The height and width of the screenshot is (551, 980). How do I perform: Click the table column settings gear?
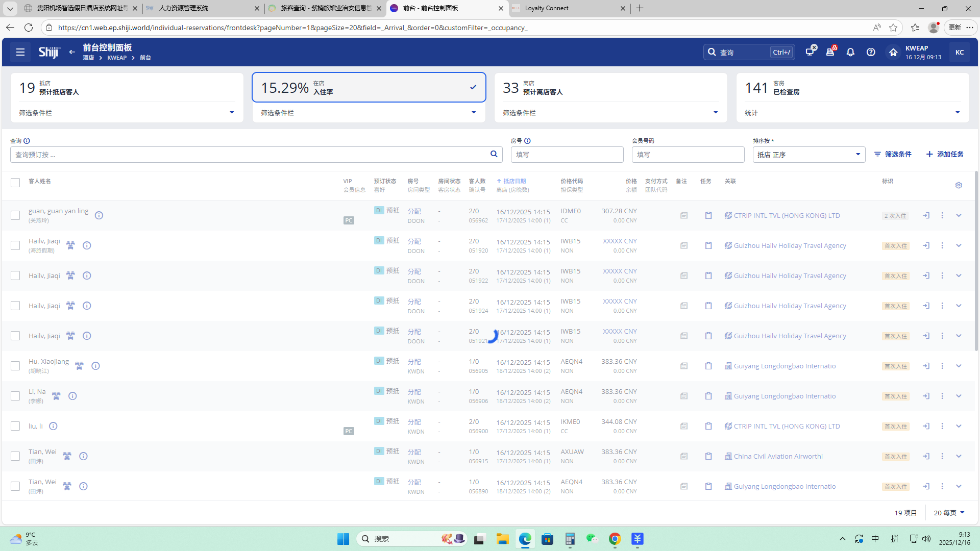coord(959,185)
